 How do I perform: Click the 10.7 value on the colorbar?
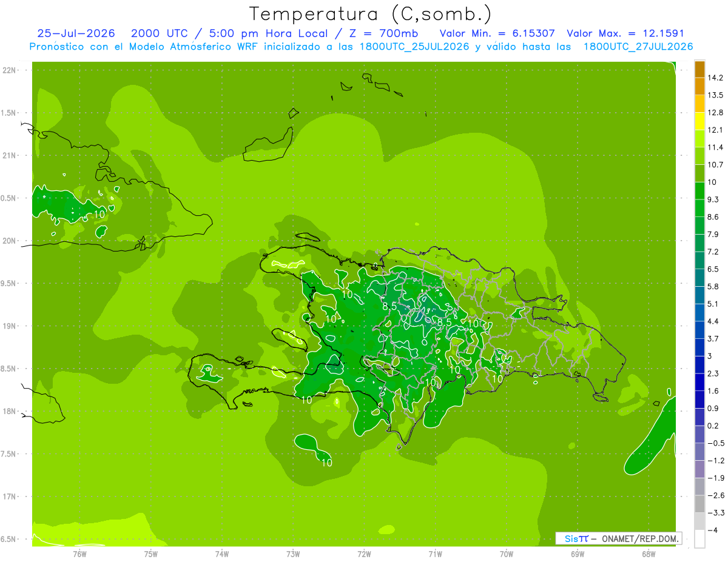(716, 165)
